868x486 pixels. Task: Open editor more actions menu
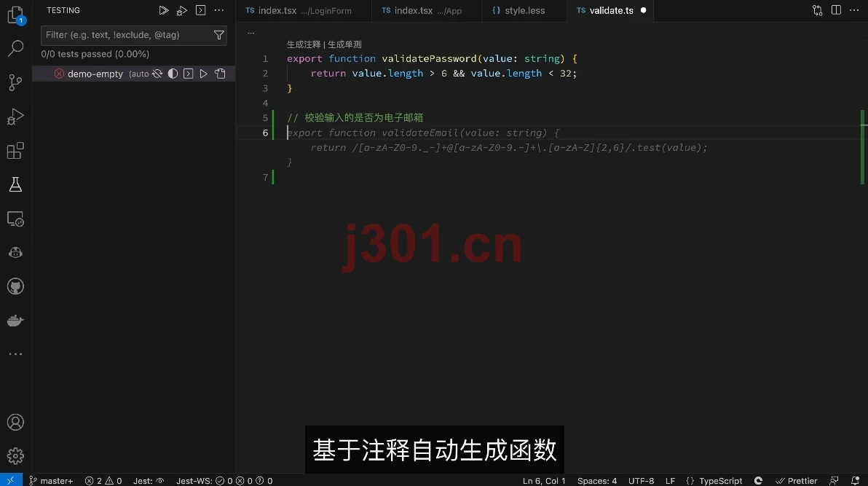854,10
